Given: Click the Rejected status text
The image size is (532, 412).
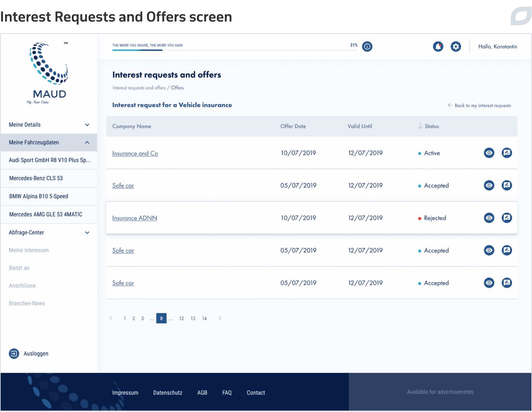Looking at the screenshot, I should (x=435, y=218).
